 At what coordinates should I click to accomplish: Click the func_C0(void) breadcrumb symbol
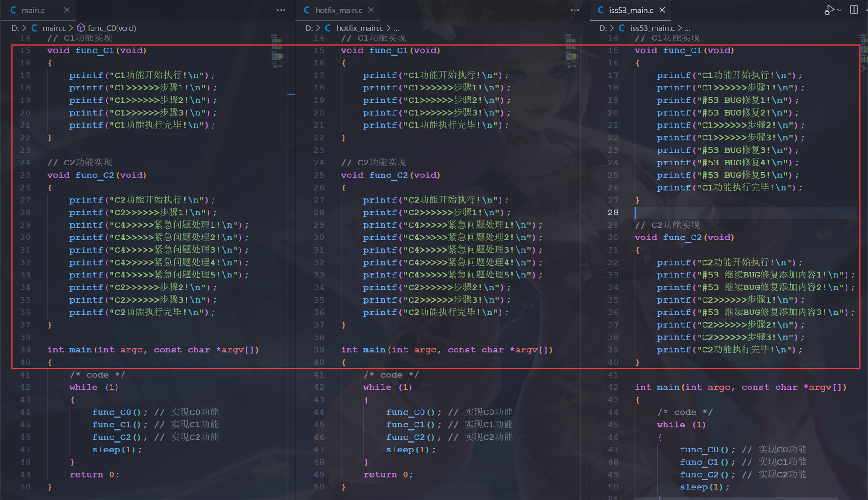click(x=112, y=28)
